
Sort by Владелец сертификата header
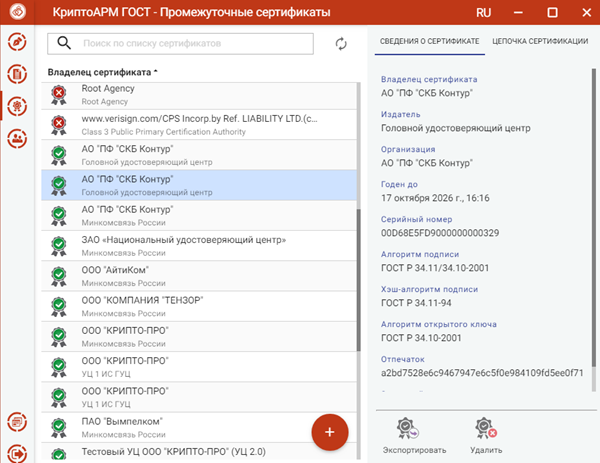[x=103, y=72]
